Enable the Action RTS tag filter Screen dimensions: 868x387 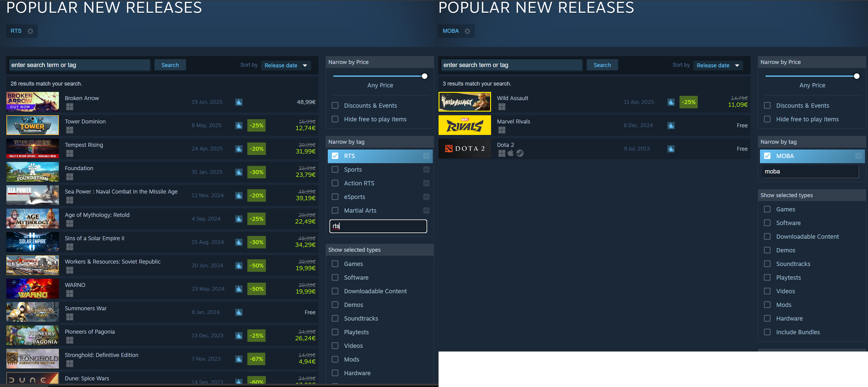click(335, 183)
